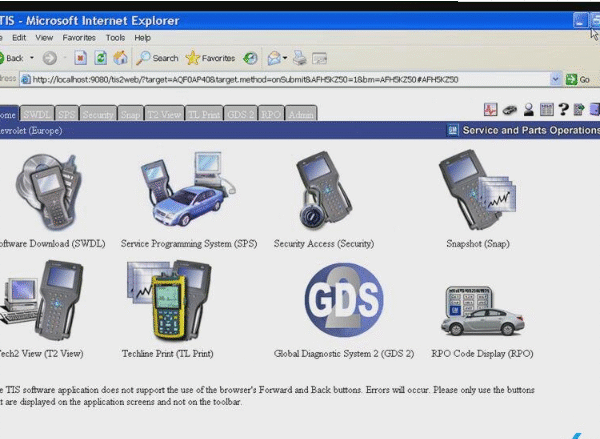
Task: Launch Service Programming System icon
Action: tap(188, 189)
